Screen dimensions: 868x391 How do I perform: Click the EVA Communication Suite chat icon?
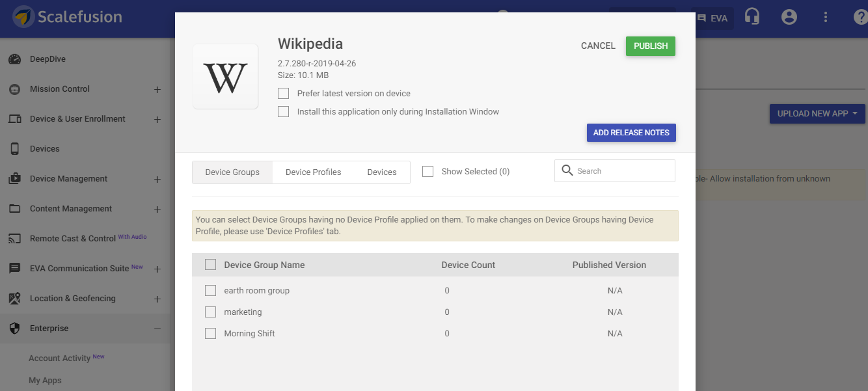coord(15,269)
